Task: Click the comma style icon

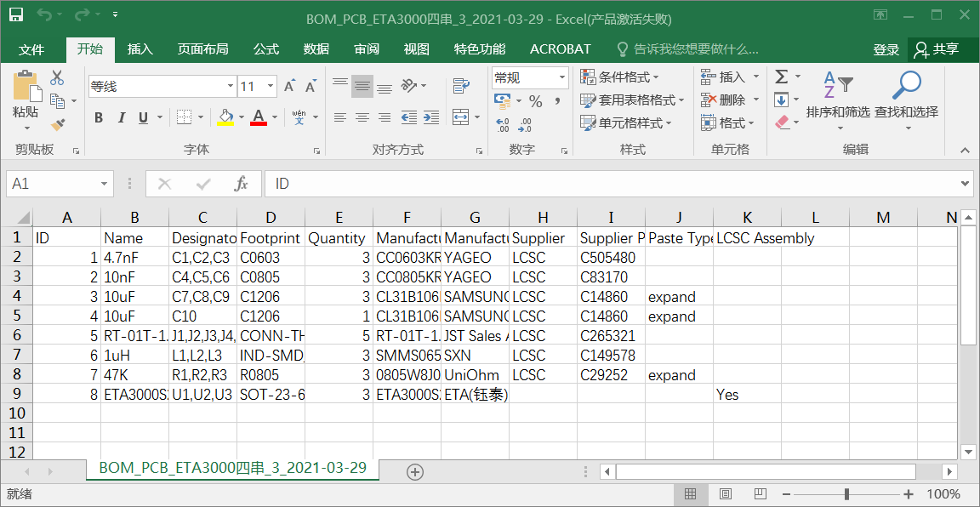Action: [x=557, y=100]
